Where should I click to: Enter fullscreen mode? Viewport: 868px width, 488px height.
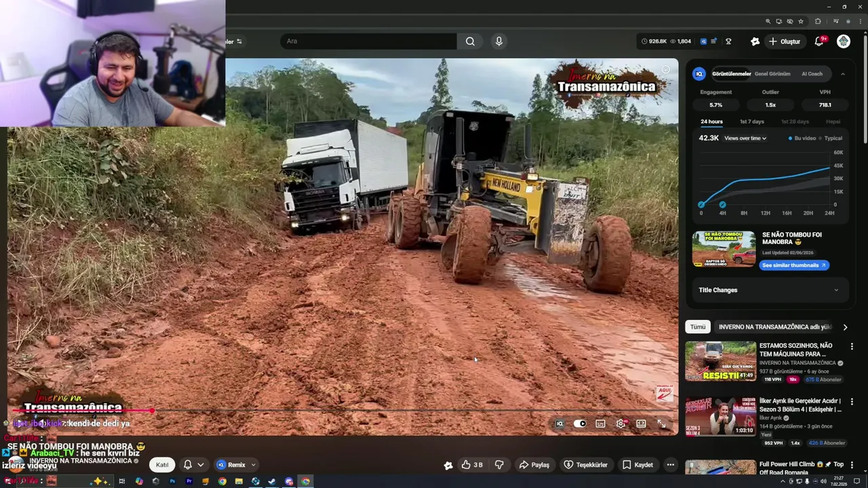coord(661,424)
